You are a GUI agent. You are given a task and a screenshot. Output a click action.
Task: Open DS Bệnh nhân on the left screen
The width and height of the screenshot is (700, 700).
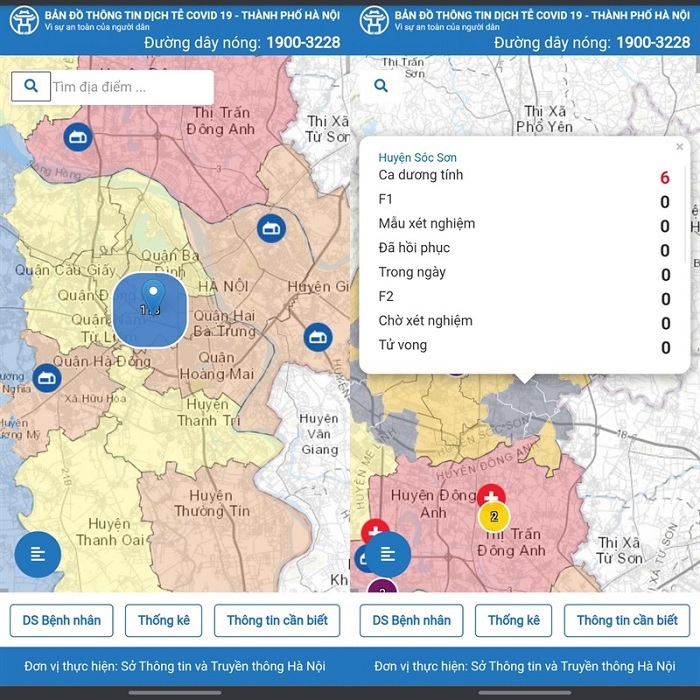[62, 621]
